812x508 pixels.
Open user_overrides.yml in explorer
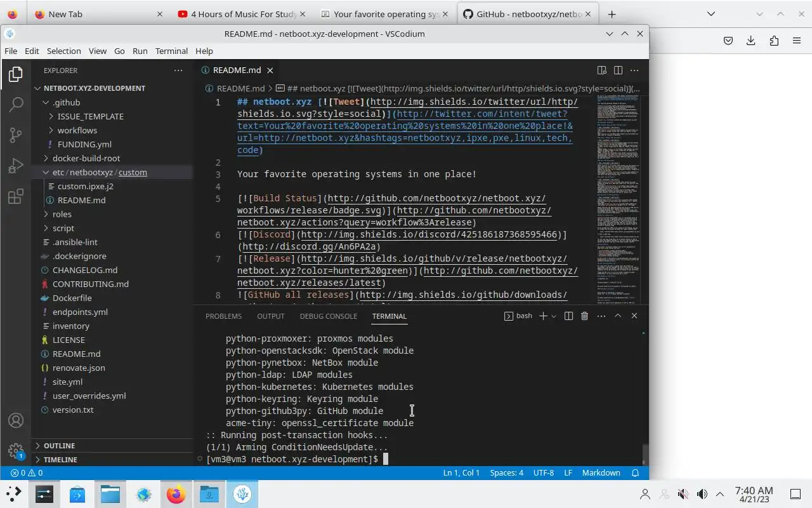click(x=112, y=396)
